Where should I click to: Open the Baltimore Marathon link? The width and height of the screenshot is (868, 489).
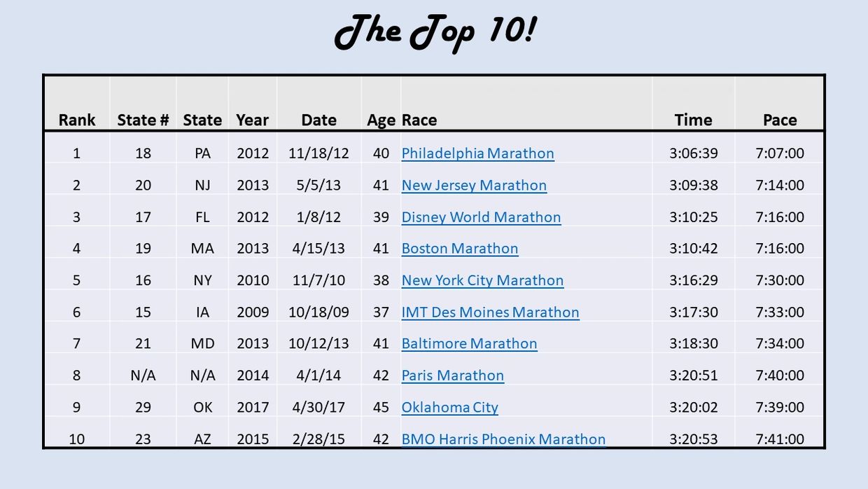pos(469,344)
